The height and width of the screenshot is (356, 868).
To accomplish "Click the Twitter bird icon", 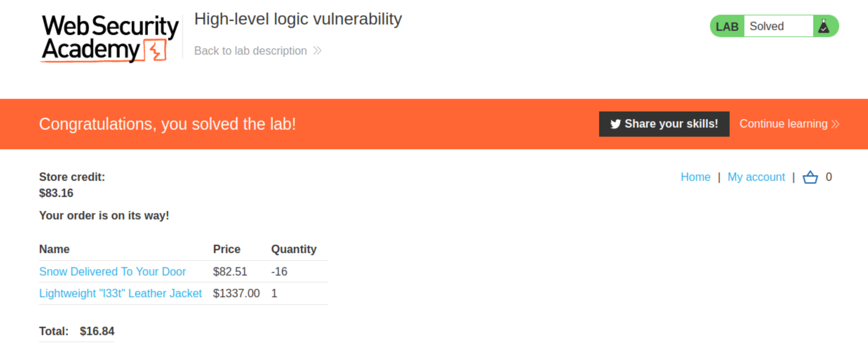I will click(615, 124).
